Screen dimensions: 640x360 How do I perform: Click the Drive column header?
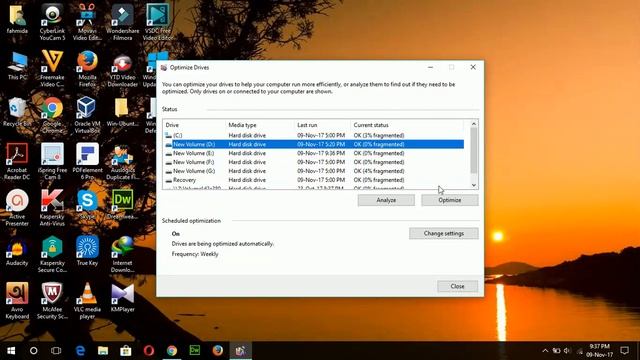click(194, 125)
